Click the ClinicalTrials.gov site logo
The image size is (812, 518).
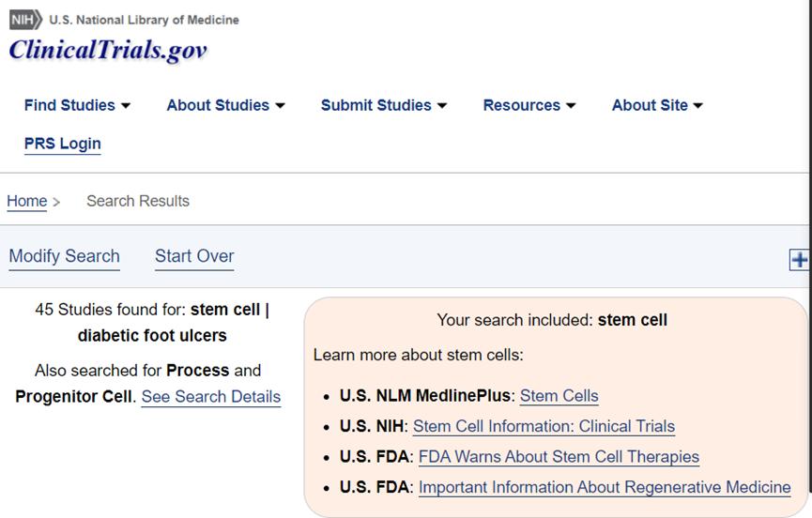click(x=108, y=50)
